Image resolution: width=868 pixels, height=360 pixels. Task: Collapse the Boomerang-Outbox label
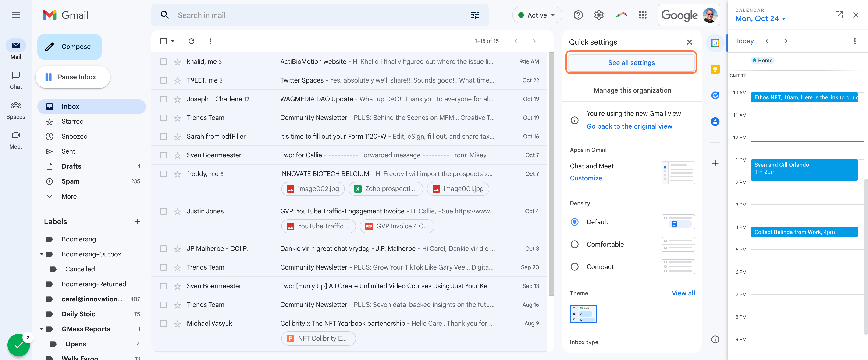[x=41, y=254]
